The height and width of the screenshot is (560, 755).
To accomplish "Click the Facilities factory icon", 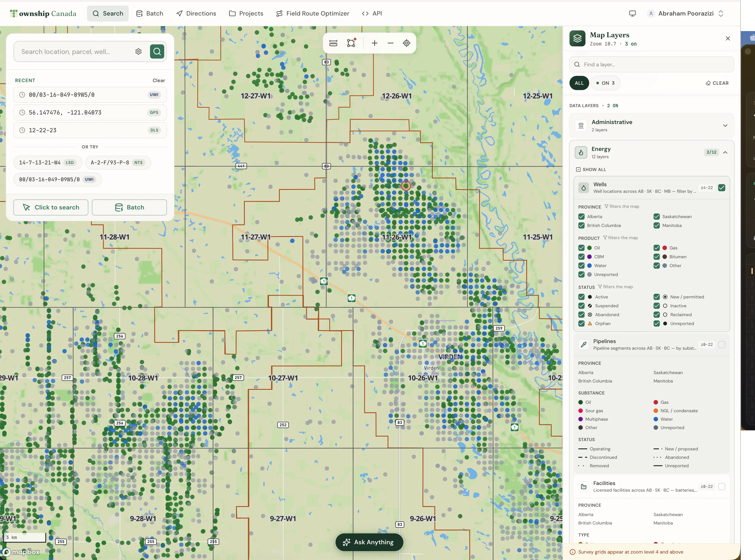I will click(583, 486).
